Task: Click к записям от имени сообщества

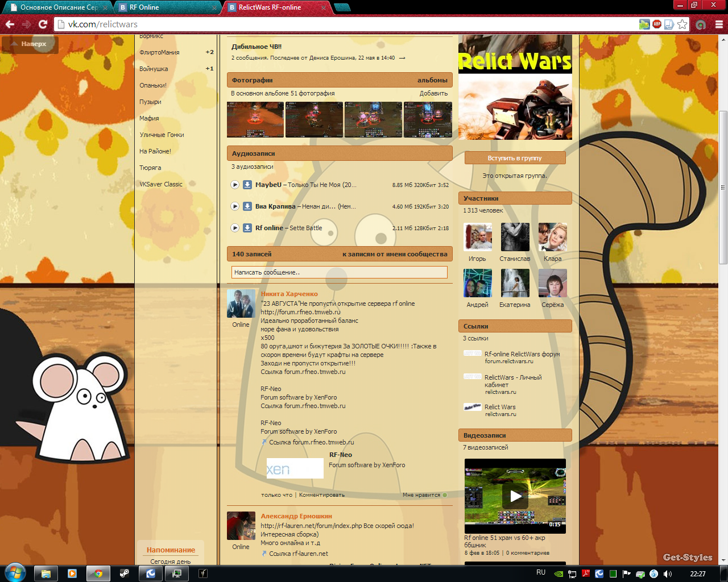Action: (395, 254)
